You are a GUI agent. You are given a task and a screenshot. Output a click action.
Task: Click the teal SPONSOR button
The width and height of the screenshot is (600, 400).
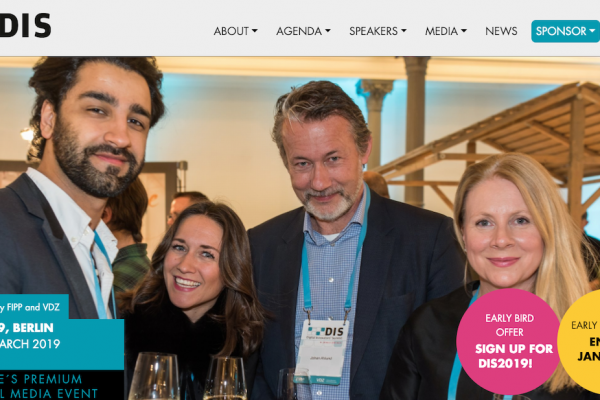click(x=565, y=31)
